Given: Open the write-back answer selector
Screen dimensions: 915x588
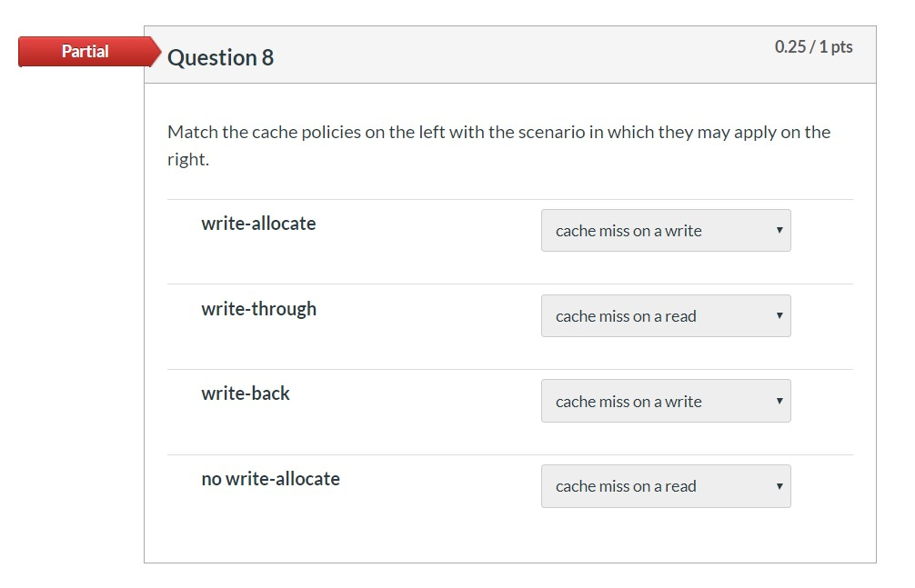Looking at the screenshot, I should 666,401.
